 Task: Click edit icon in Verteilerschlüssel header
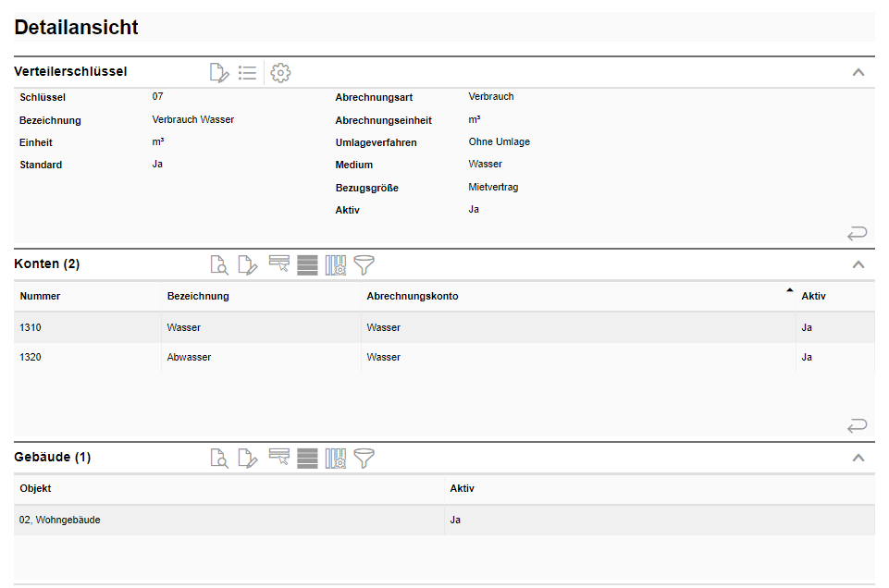pos(219,73)
